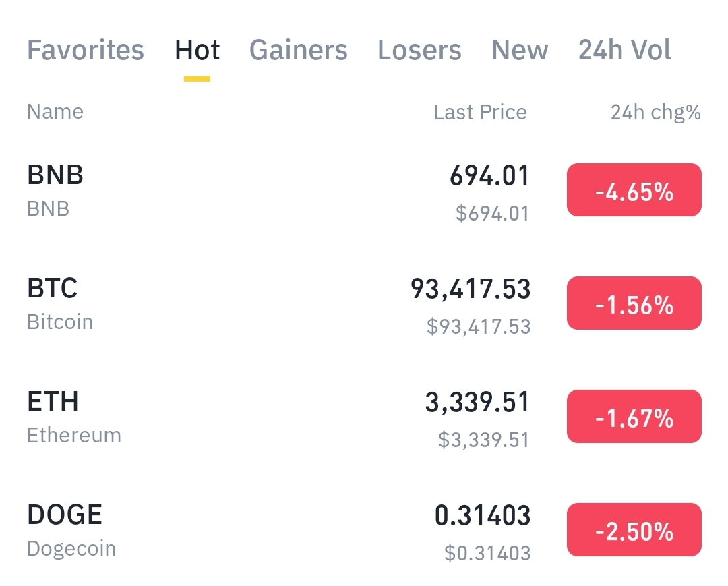This screenshot has width=728, height=586.
Task: Select the Hot tab
Action: pyautogui.click(x=198, y=51)
